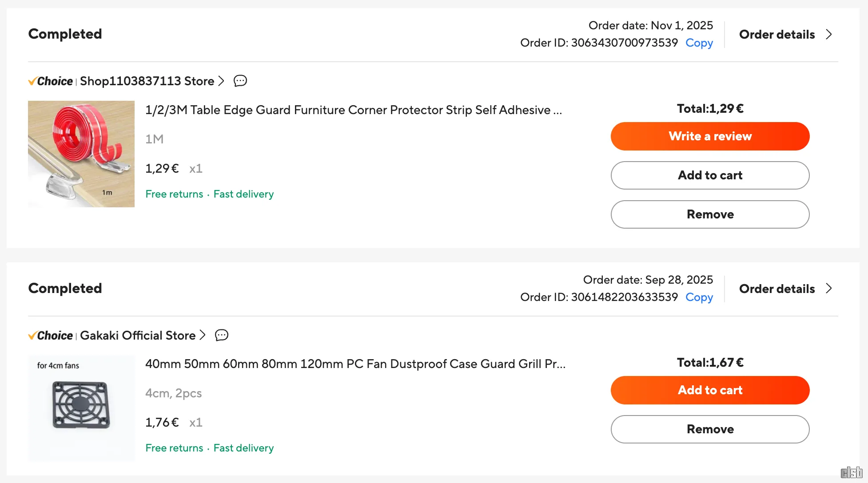Screen dimensions: 868x483
Task: Open chat with Shop1103837113 Store
Action: pyautogui.click(x=240, y=81)
